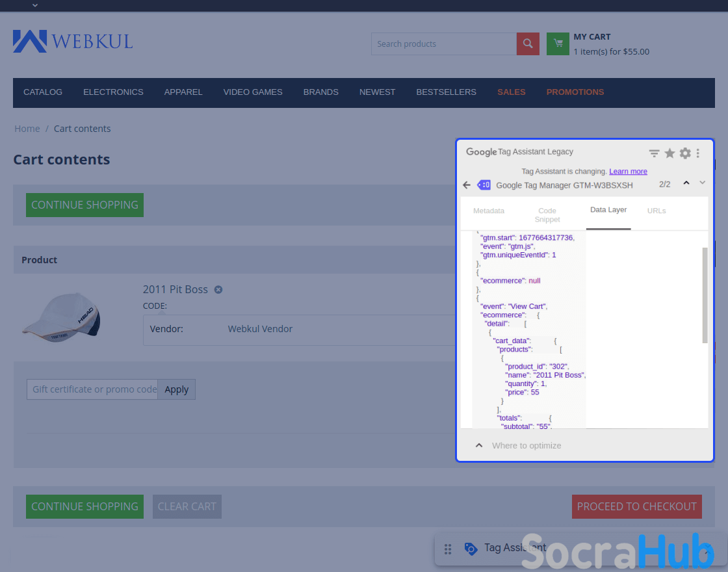Open the Sales menu item

[x=511, y=92]
